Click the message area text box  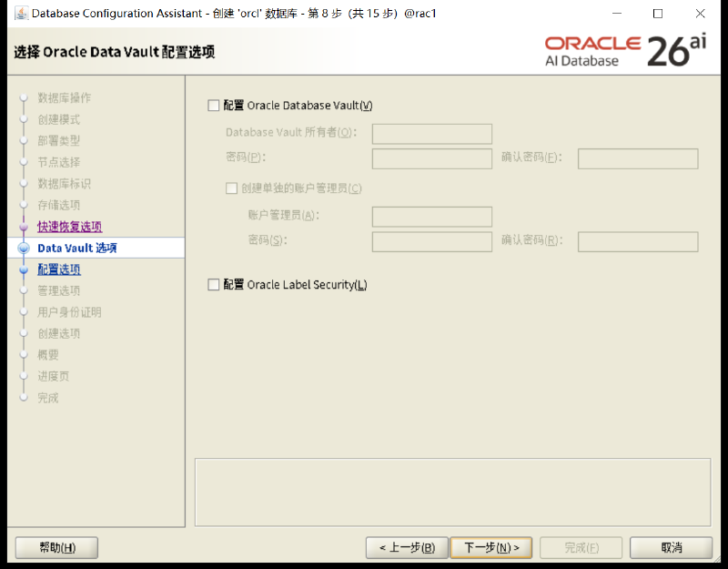tap(452, 493)
